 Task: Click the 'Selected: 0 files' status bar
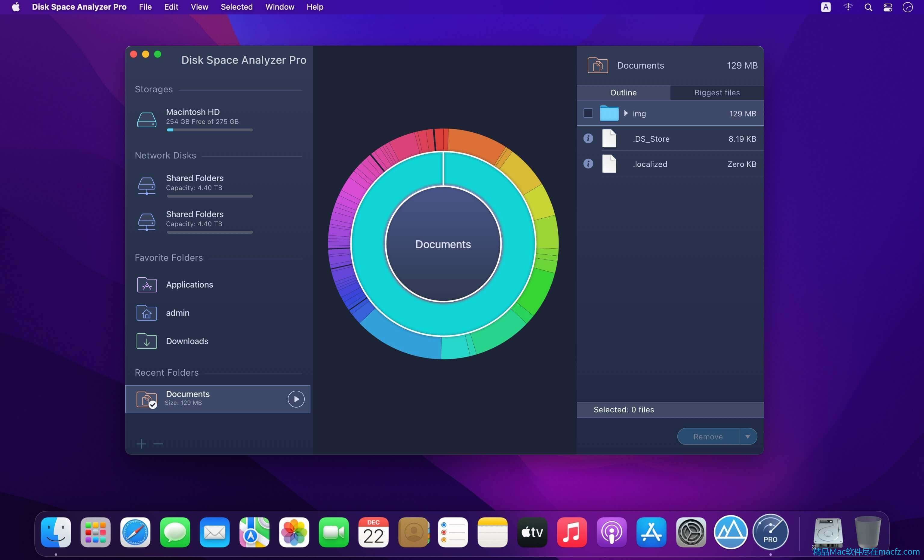[x=670, y=410]
